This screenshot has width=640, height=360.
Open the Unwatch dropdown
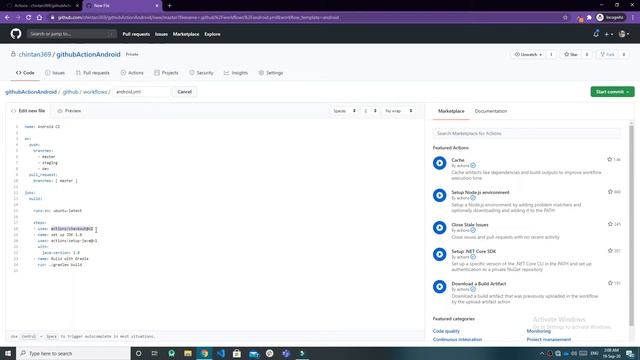[528, 54]
